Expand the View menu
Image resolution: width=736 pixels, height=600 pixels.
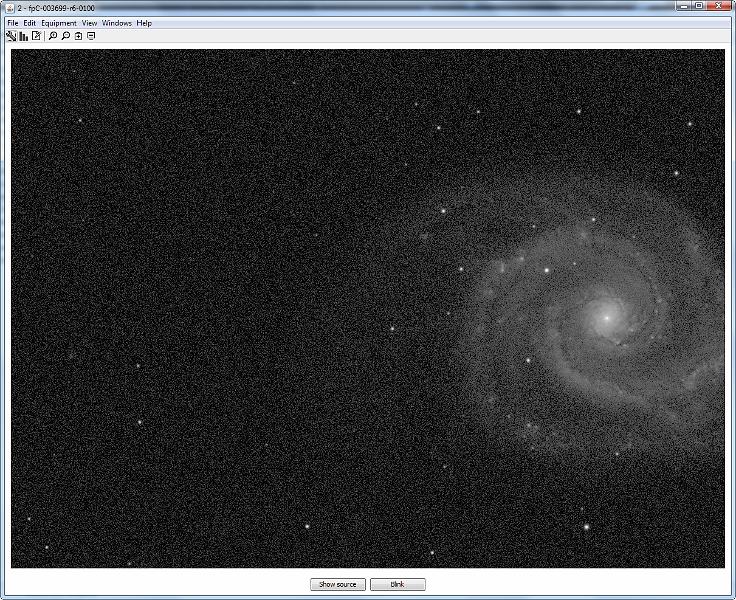click(x=89, y=23)
